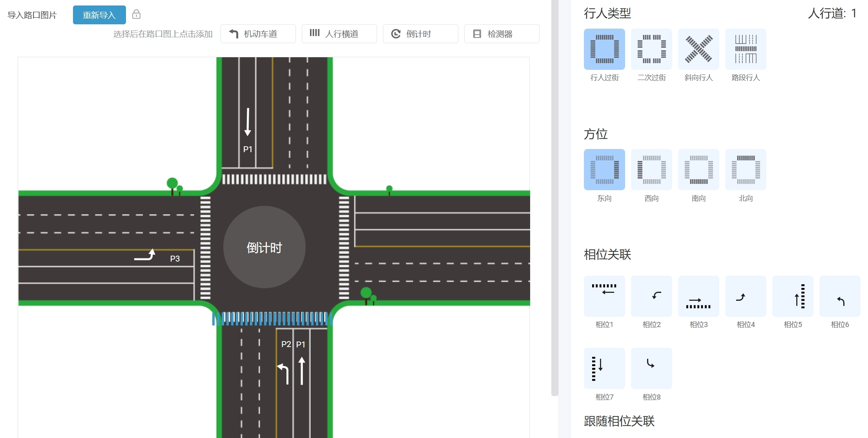868x438 pixels.
Task: Choose the 检测器 detector tool
Action: click(501, 34)
